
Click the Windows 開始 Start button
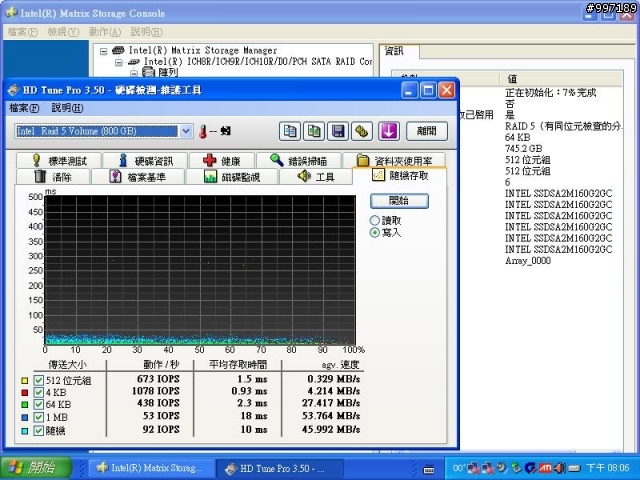[36, 468]
